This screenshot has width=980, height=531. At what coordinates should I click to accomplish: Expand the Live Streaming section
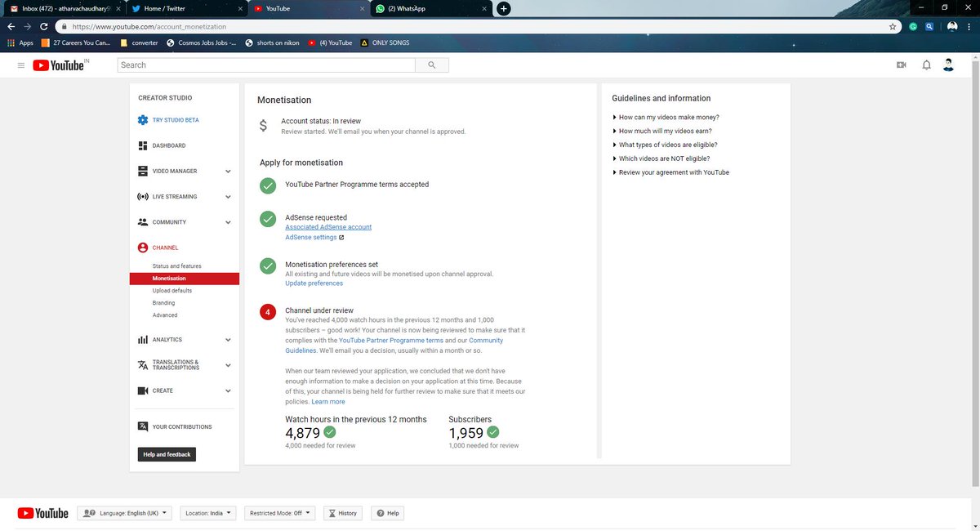[x=228, y=197]
